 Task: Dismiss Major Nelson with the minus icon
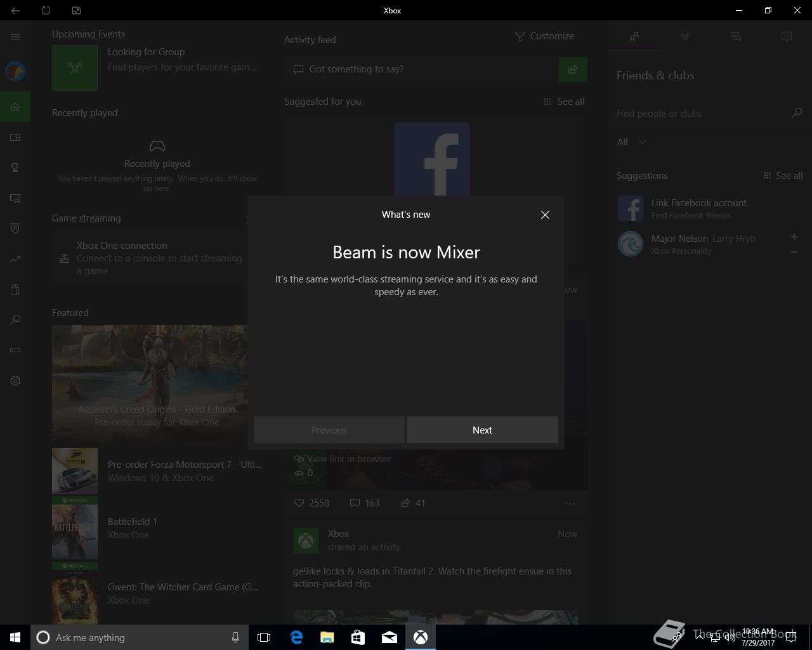point(794,252)
